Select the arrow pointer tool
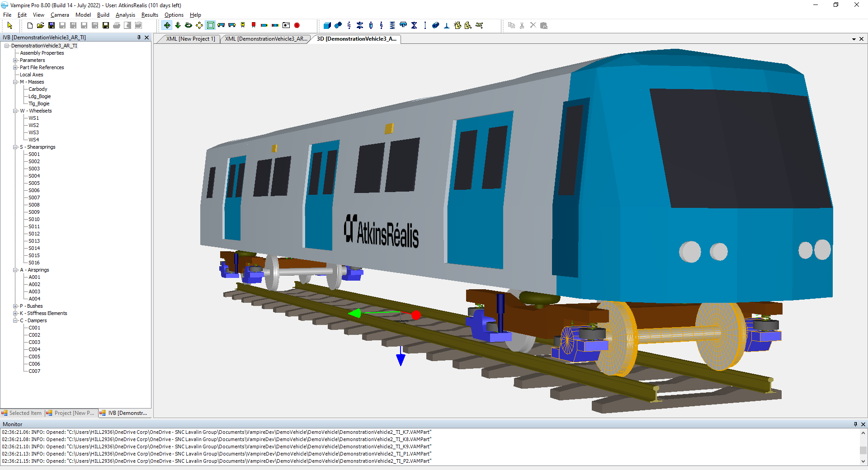868x470 pixels. [x=10, y=25]
